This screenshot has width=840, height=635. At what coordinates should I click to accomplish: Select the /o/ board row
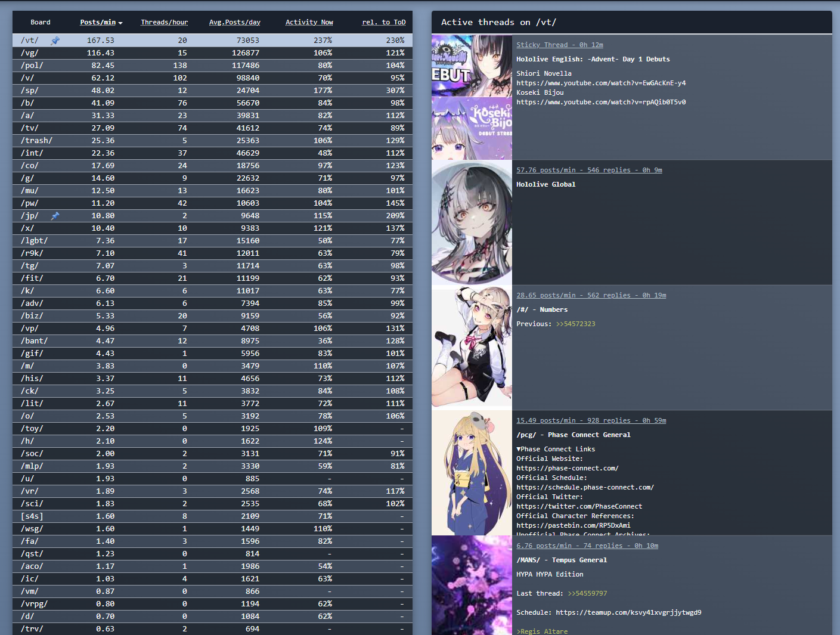(212, 416)
